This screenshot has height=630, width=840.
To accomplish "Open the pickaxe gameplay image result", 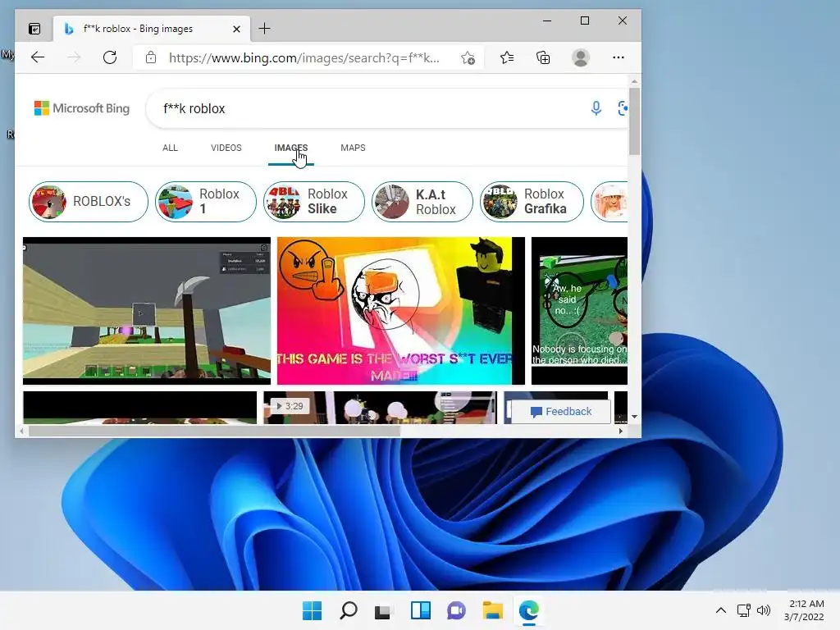I will 147,311.
